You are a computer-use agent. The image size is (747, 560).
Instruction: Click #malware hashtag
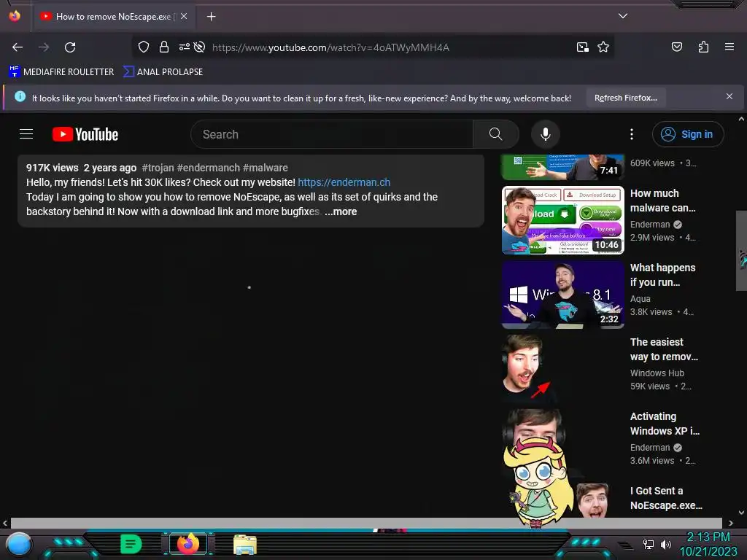(x=266, y=168)
